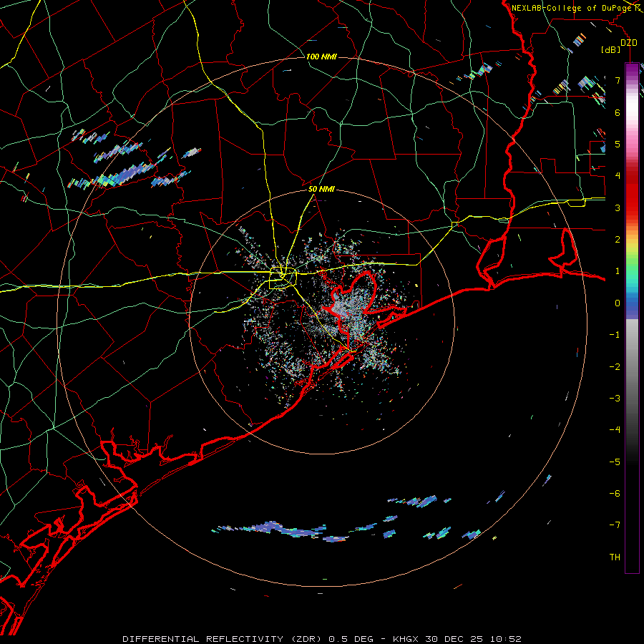644x644 pixels.
Task: Select the 5 value on the dB scale
Action: pos(618,144)
